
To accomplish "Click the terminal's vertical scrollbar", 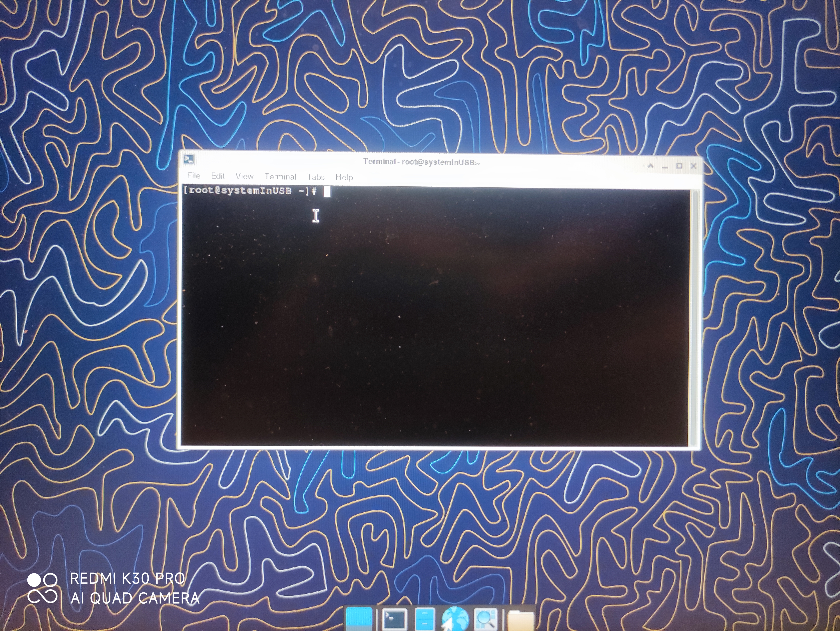I will pyautogui.click(x=694, y=315).
